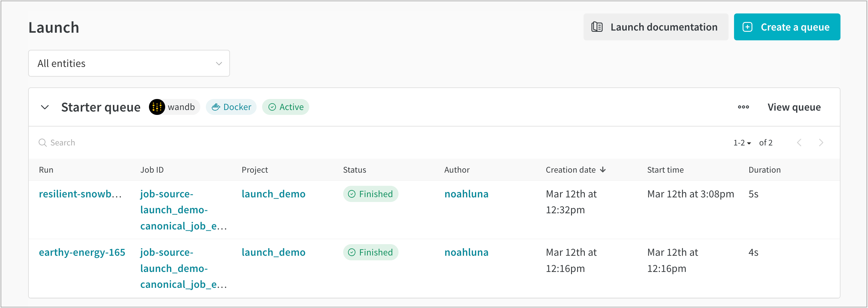Screen dimensions: 868x308
Task: Go to next page with right arrow
Action: click(821, 142)
